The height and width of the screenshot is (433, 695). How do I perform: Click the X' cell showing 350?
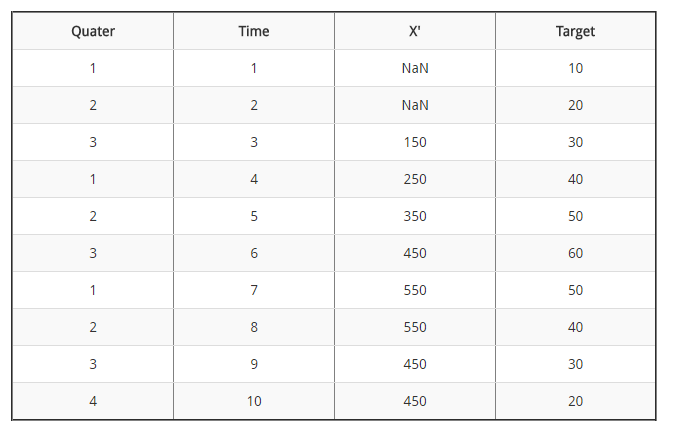pos(415,216)
